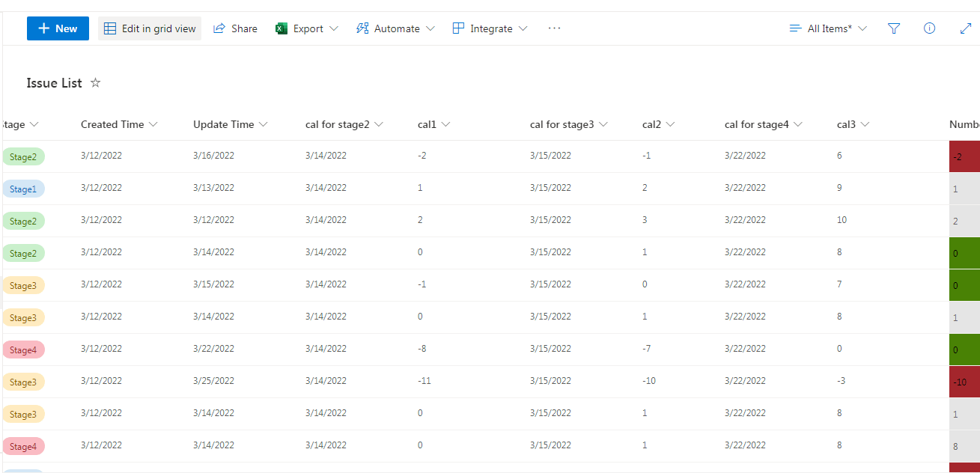Screen dimensions: 980x473
Task: Click Stage2 pill with Update Time 3/16/2022
Action: (x=23, y=157)
